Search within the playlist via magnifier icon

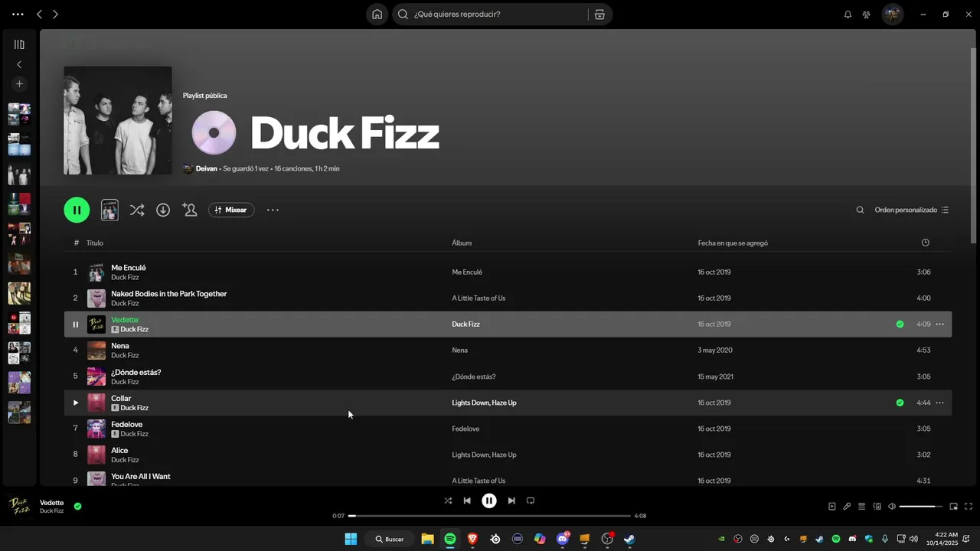point(860,210)
